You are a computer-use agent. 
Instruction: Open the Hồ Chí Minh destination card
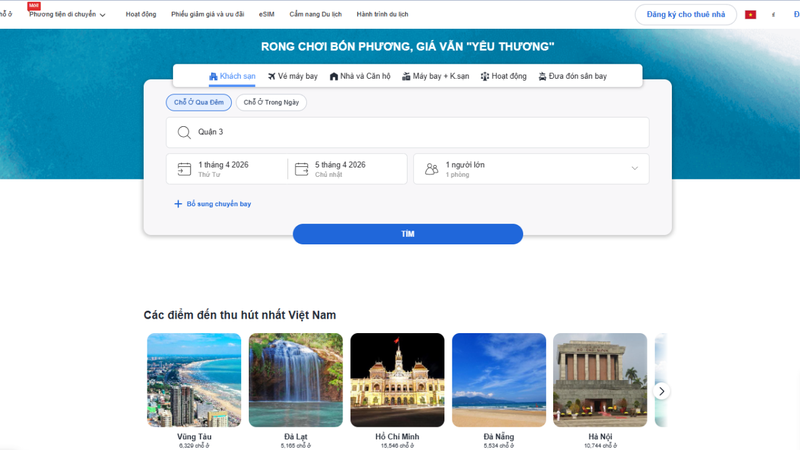397,390
